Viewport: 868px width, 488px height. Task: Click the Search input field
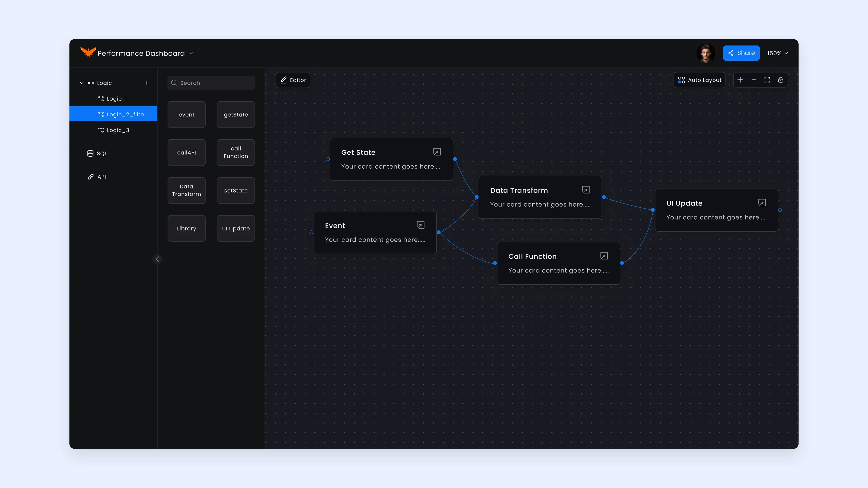(x=211, y=83)
